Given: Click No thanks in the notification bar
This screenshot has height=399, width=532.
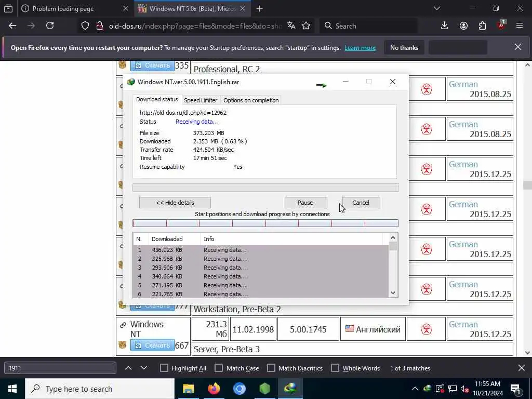Looking at the screenshot, I should (404, 47).
